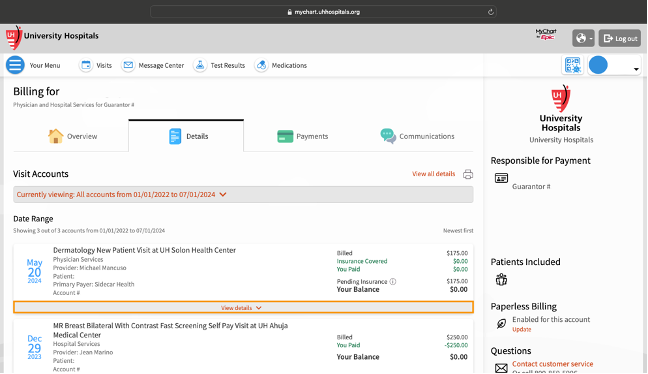Viewport: 648px width, 374px height.
Task: Open Test Results flask icon
Action: point(200,65)
